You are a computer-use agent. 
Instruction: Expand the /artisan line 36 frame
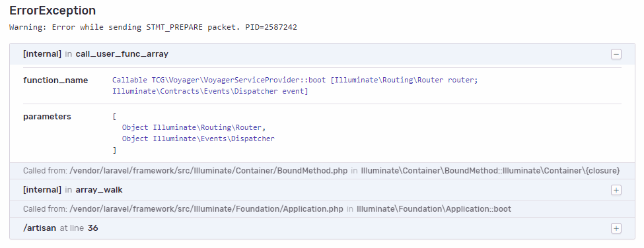coord(616,228)
